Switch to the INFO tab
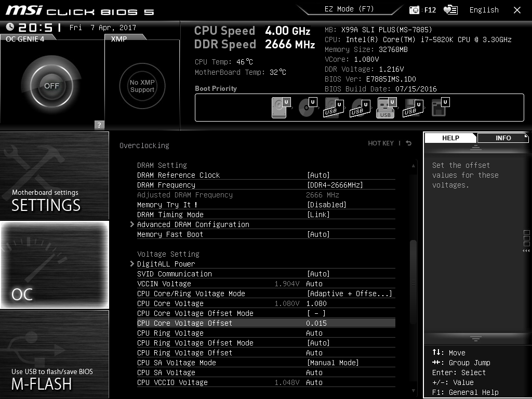Image resolution: width=532 pixels, height=399 pixels. [x=503, y=138]
